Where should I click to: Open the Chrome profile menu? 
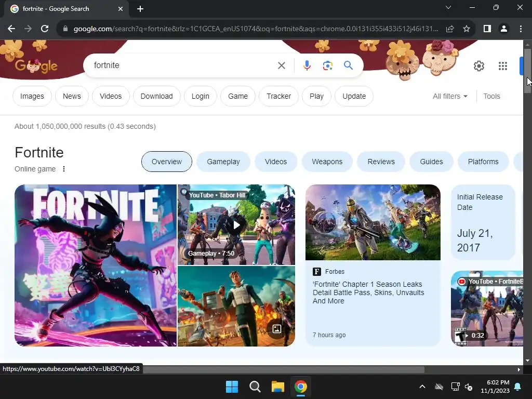(x=504, y=29)
